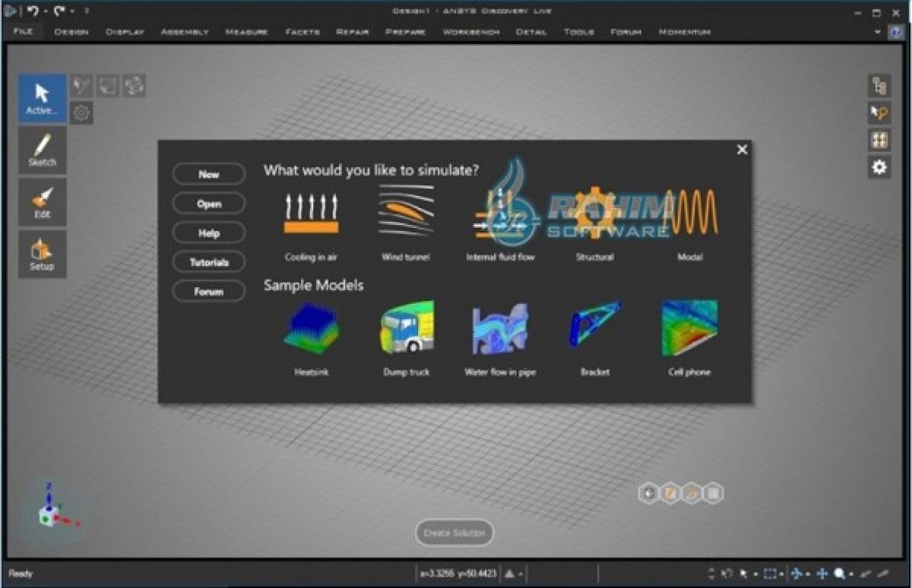The height and width of the screenshot is (588, 912).
Task: Toggle the box selection mode at bottom right
Action: coord(770,574)
